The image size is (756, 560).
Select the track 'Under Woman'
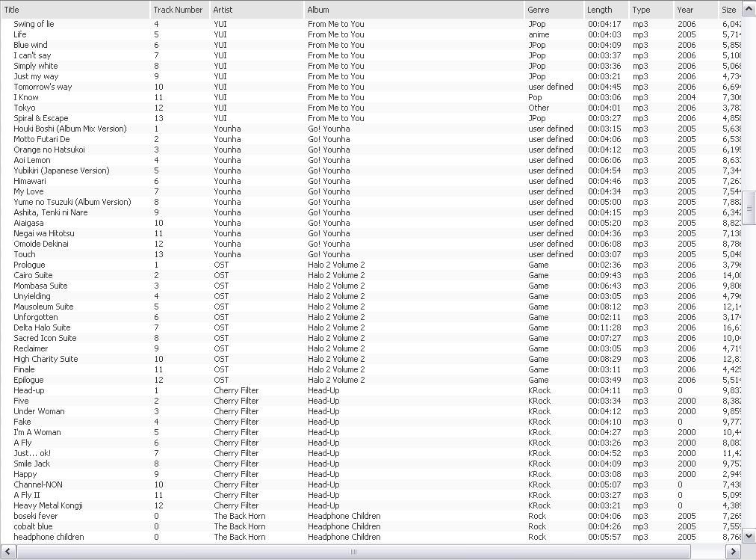pyautogui.click(x=39, y=411)
